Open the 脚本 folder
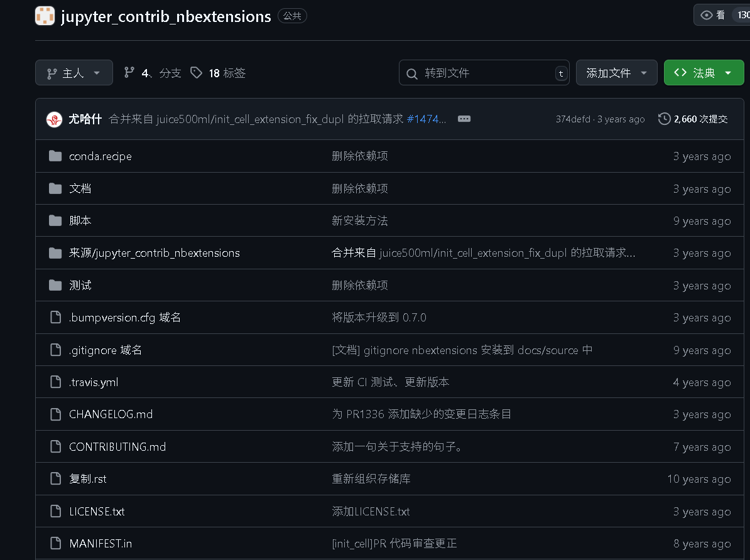750x560 pixels. [x=80, y=220]
